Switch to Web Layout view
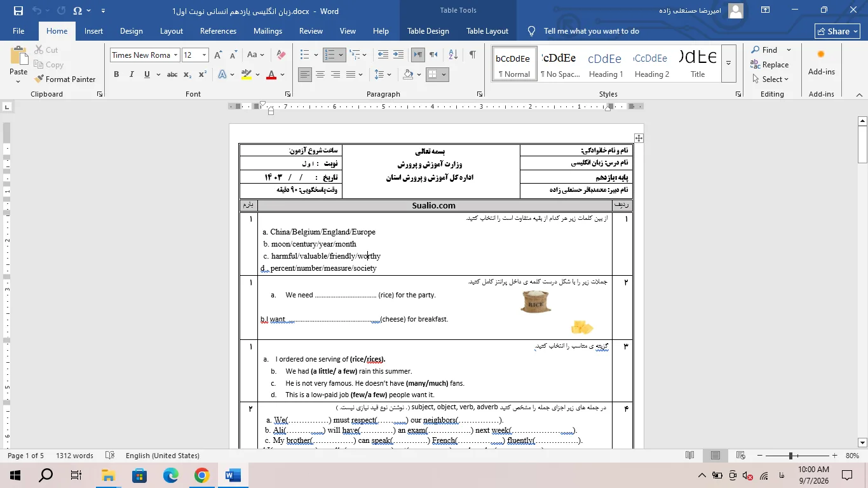The height and width of the screenshot is (488, 868). click(740, 456)
